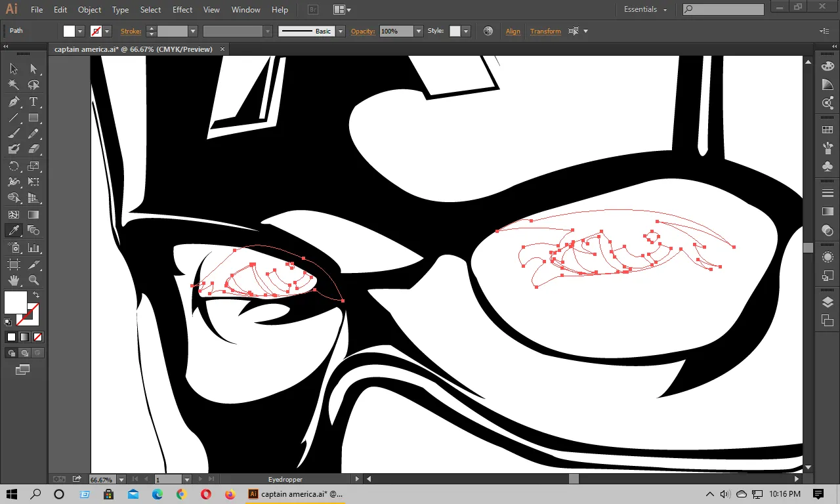Viewport: 840px width, 504px height.
Task: Open the Window menu
Action: tap(246, 10)
